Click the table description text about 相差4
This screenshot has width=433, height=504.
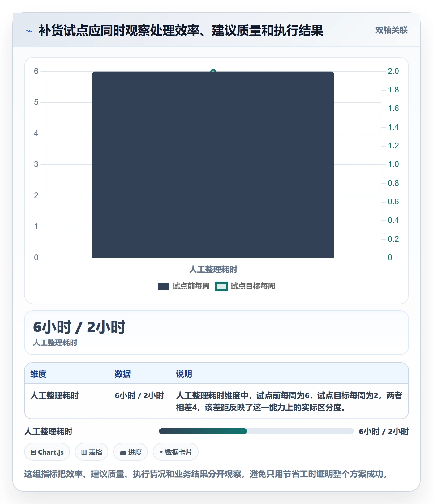[x=289, y=401]
